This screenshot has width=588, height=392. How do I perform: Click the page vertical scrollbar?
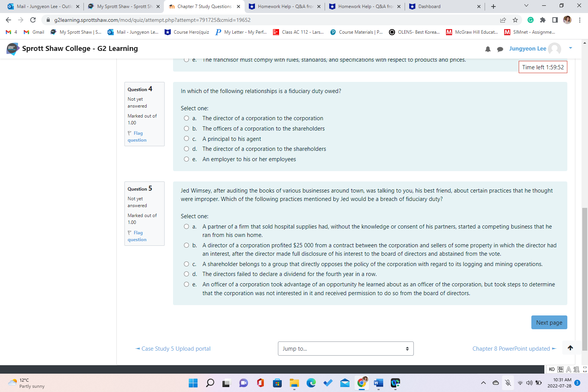pos(584,279)
